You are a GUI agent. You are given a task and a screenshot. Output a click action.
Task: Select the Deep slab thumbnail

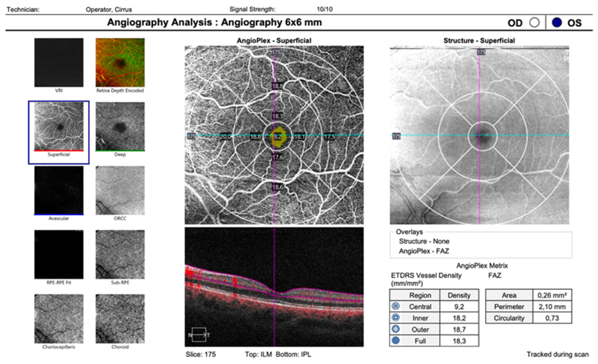pos(120,126)
